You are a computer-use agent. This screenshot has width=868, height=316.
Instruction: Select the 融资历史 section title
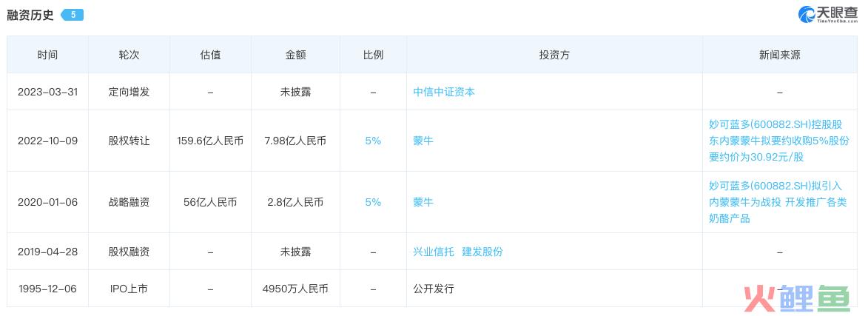(x=30, y=15)
